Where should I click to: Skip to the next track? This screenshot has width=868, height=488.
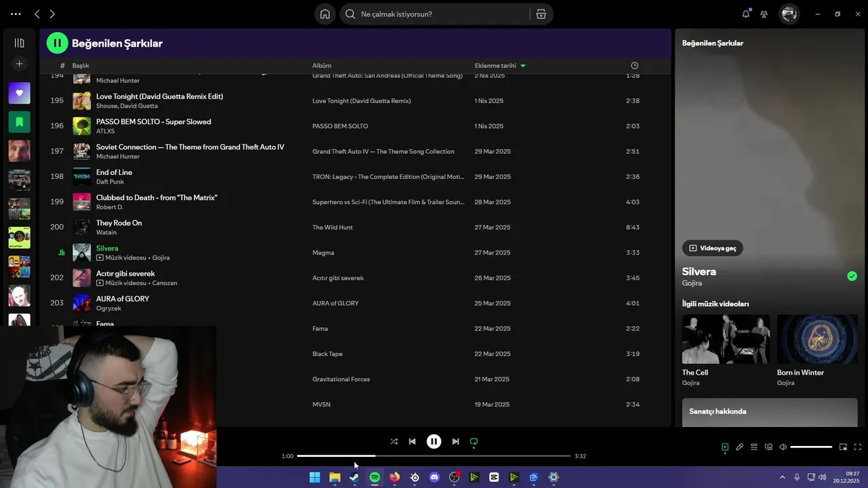tap(456, 441)
